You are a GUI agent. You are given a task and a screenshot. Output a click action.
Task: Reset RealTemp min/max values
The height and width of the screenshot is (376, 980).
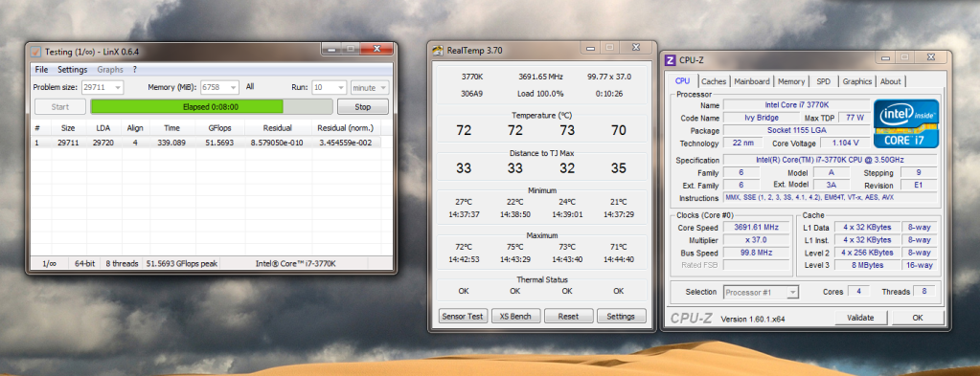point(567,316)
